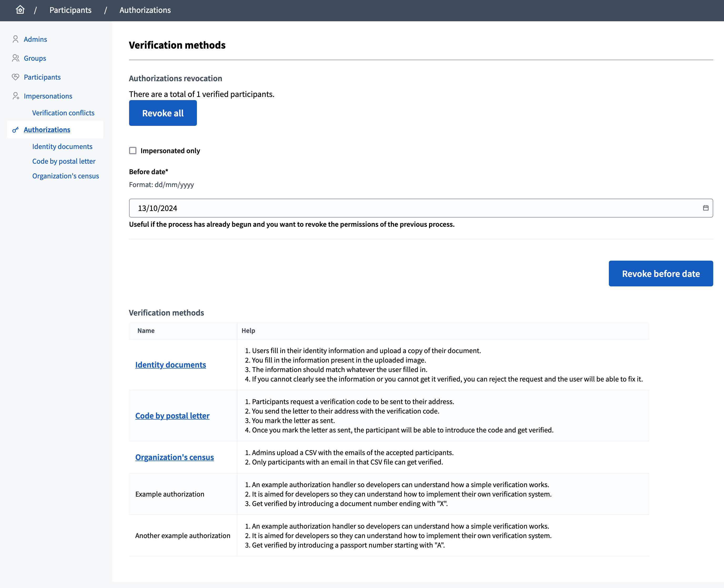
Task: Follow Organization's census link in table
Action: (174, 457)
